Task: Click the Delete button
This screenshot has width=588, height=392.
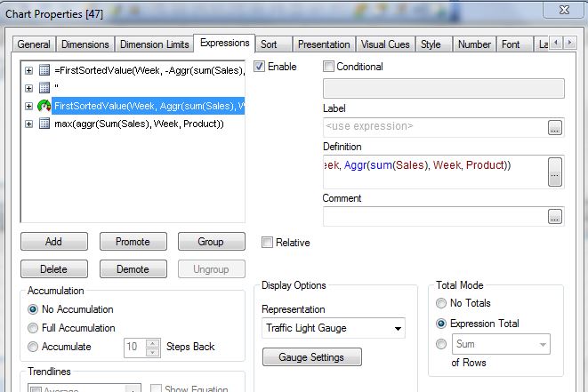Action: [54, 269]
